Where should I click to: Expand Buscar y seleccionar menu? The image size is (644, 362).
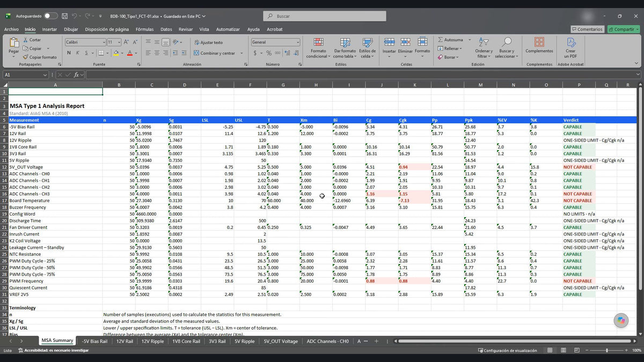(x=506, y=47)
